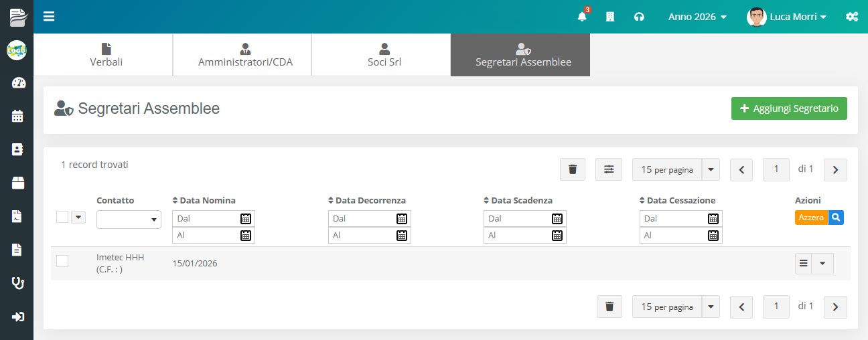Open the column filter settings icon
The width and height of the screenshot is (868, 340).
(608, 169)
